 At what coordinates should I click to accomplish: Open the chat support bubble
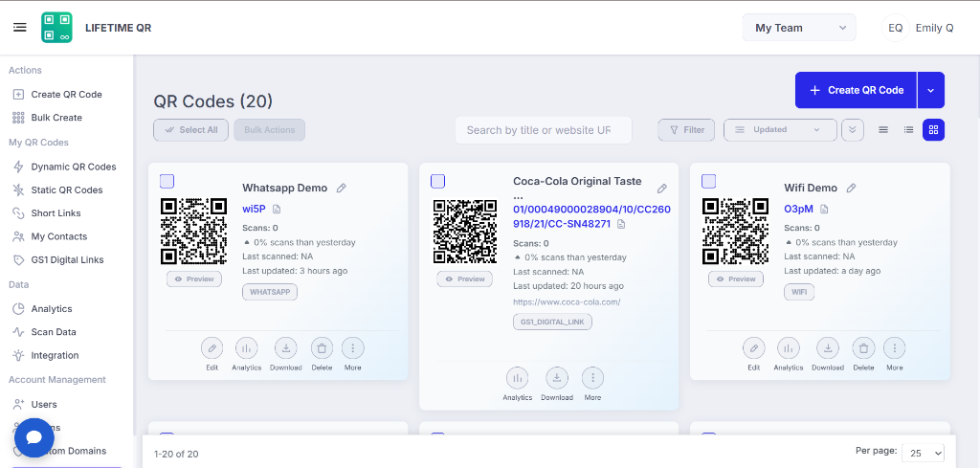(x=34, y=437)
